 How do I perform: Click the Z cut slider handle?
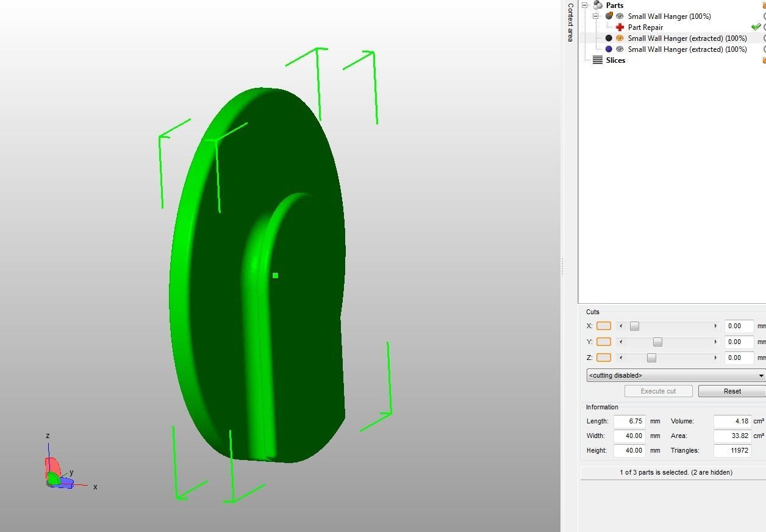point(651,358)
